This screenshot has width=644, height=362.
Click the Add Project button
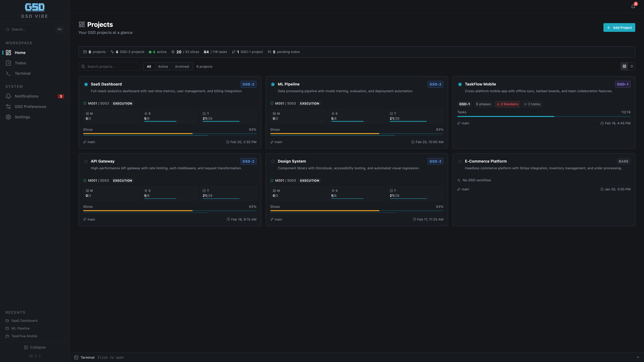pos(619,27)
